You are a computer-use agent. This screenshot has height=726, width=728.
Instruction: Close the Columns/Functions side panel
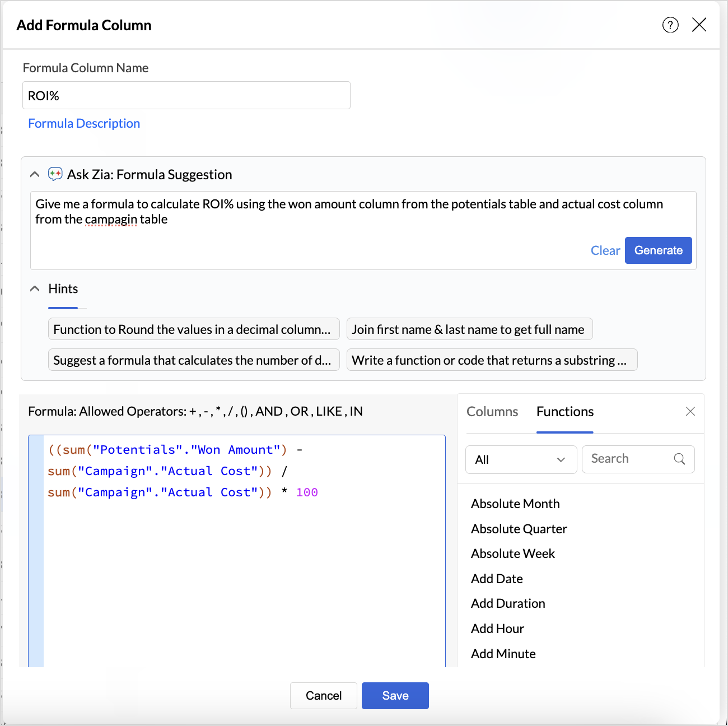coord(690,411)
